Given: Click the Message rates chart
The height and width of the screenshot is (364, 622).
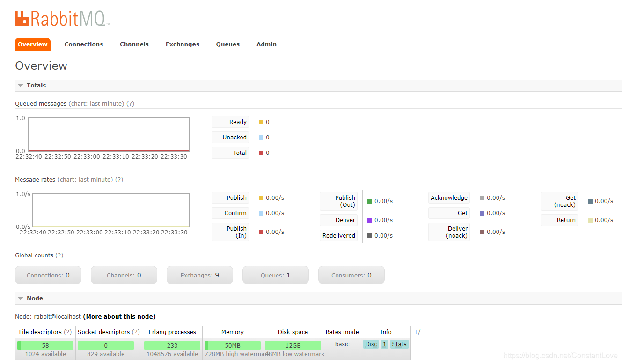Looking at the screenshot, I should pyautogui.click(x=110, y=210).
